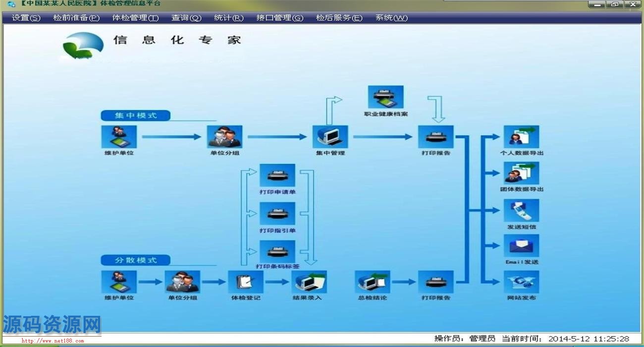This screenshot has height=347, width=644.
Task: Open 单位分组 icon in 分散模式 row
Action: coord(182,282)
